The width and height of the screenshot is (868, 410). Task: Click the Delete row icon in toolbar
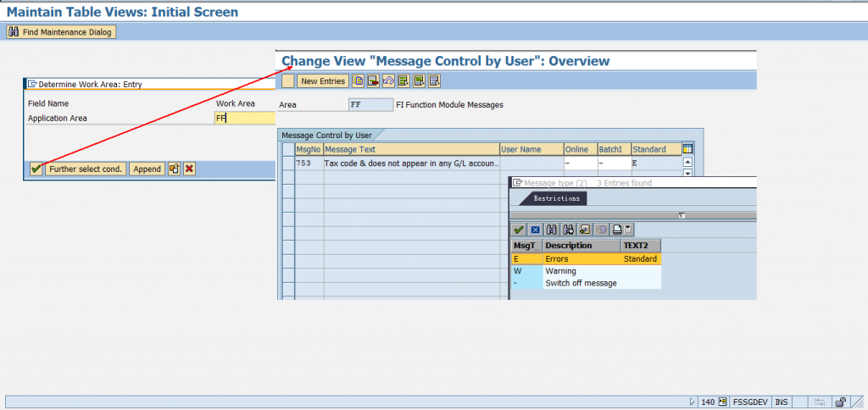373,81
